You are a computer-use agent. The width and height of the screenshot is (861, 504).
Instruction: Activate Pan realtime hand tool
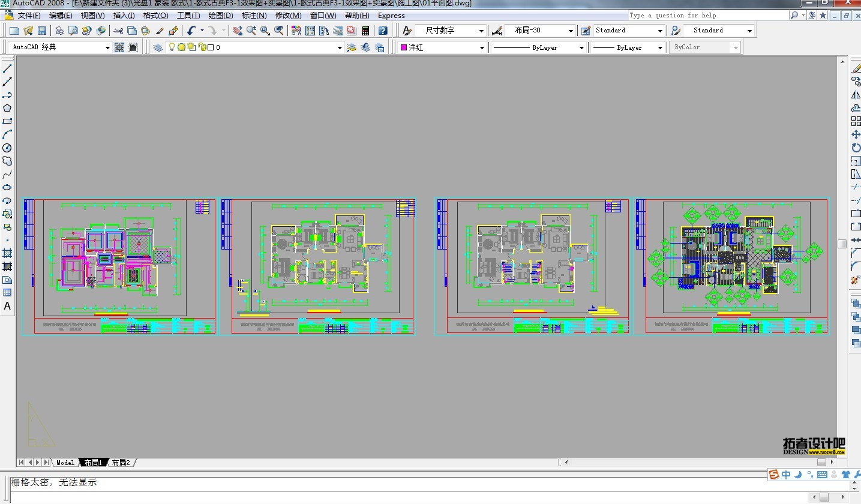click(238, 30)
